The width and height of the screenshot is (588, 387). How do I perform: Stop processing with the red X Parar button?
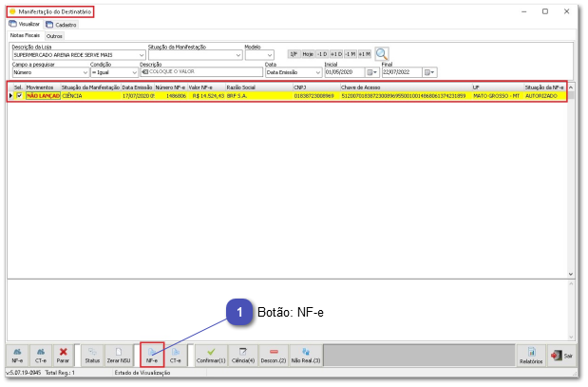[x=63, y=356]
